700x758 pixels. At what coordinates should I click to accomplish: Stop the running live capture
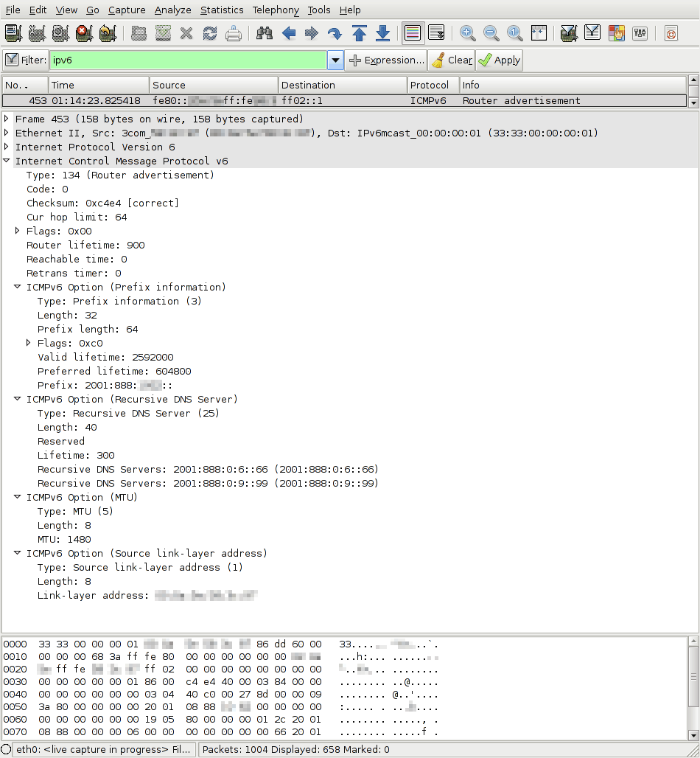(84, 33)
